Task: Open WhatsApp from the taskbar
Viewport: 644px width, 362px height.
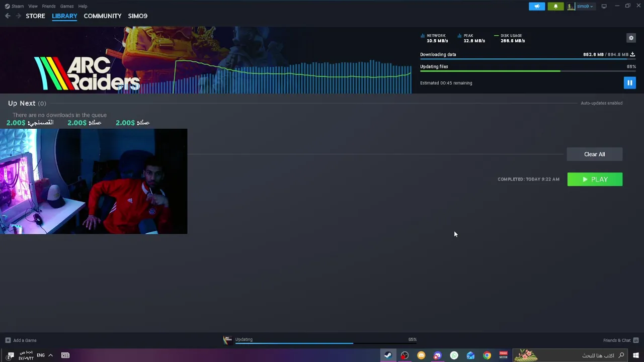Action: coord(454,355)
